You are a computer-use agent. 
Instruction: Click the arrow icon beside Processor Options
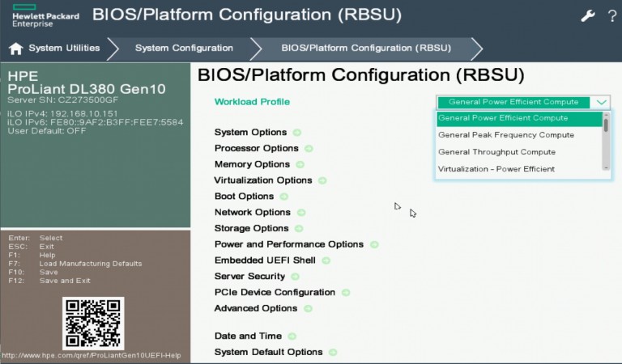point(309,149)
